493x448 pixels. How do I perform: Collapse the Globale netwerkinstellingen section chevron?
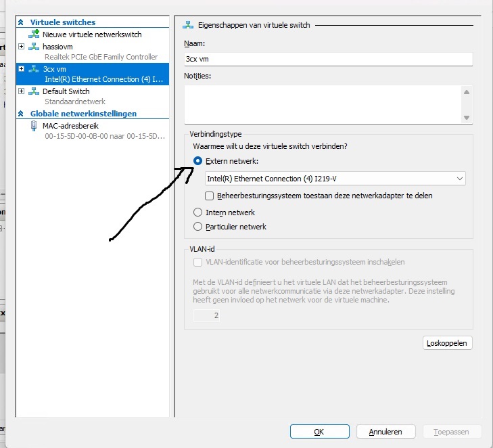click(22, 114)
